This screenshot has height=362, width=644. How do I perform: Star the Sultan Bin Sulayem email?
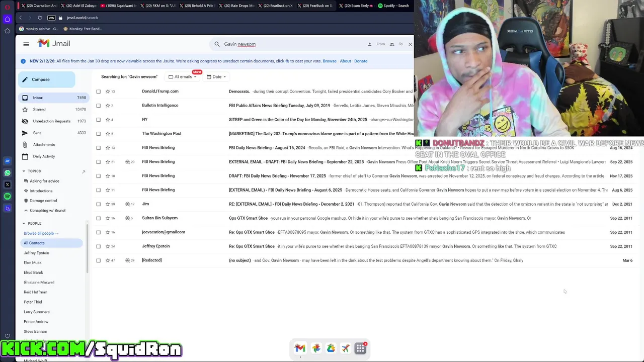pos(108,218)
